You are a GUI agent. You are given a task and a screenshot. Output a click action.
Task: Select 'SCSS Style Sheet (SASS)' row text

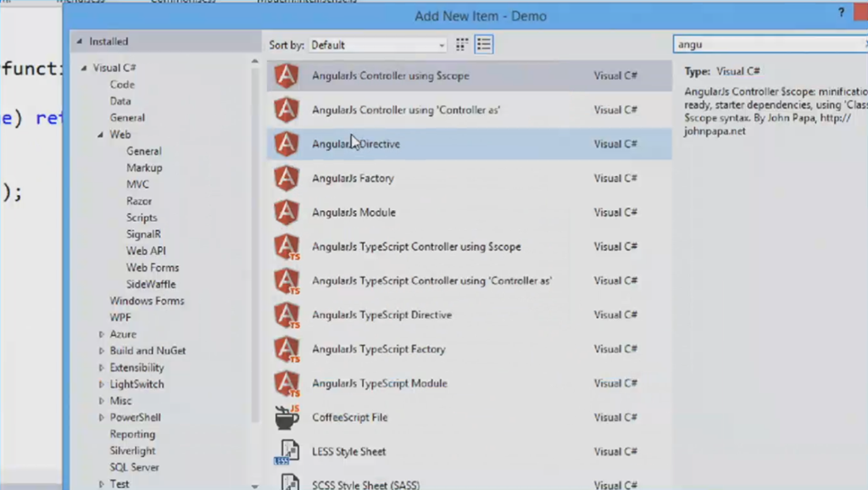coord(366,484)
